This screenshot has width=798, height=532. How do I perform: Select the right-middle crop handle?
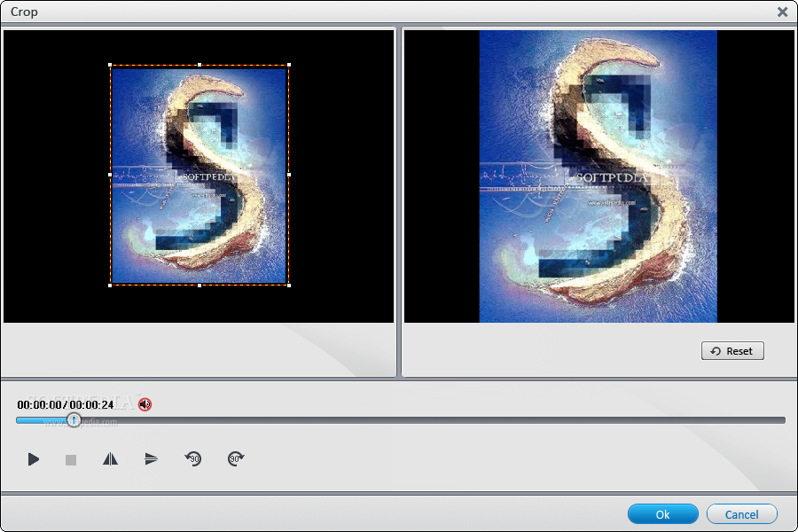coord(289,175)
